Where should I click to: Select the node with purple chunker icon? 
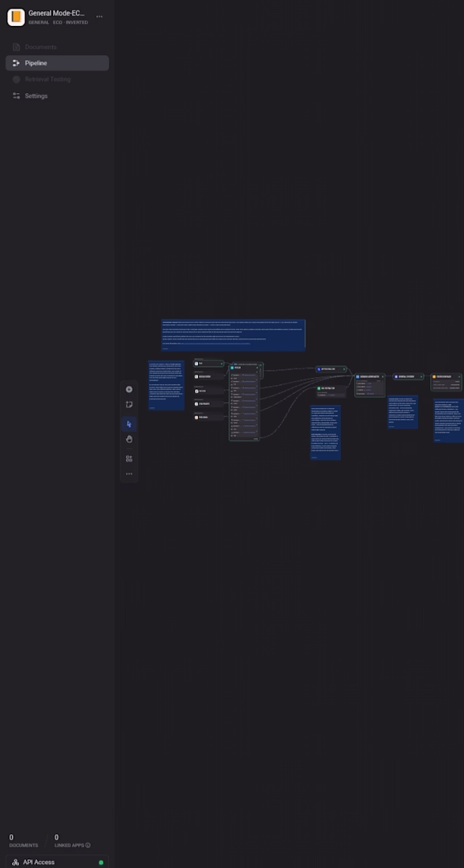408,376
